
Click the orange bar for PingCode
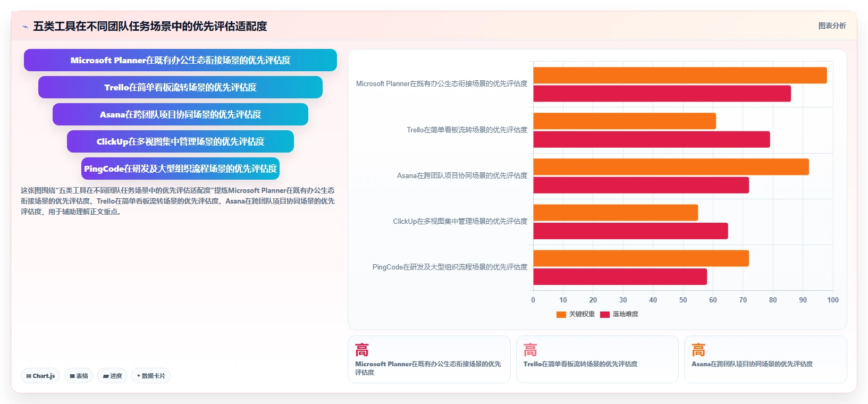(641, 258)
